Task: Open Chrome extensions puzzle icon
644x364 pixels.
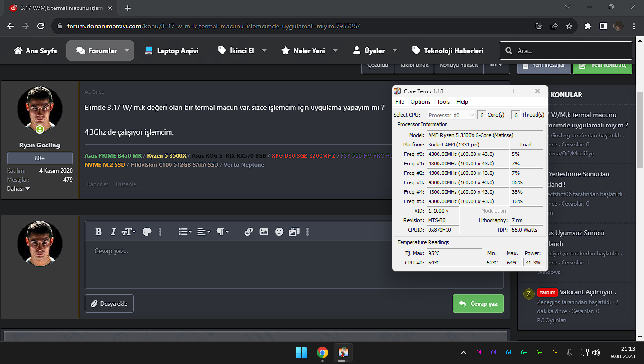Action: tap(588, 26)
